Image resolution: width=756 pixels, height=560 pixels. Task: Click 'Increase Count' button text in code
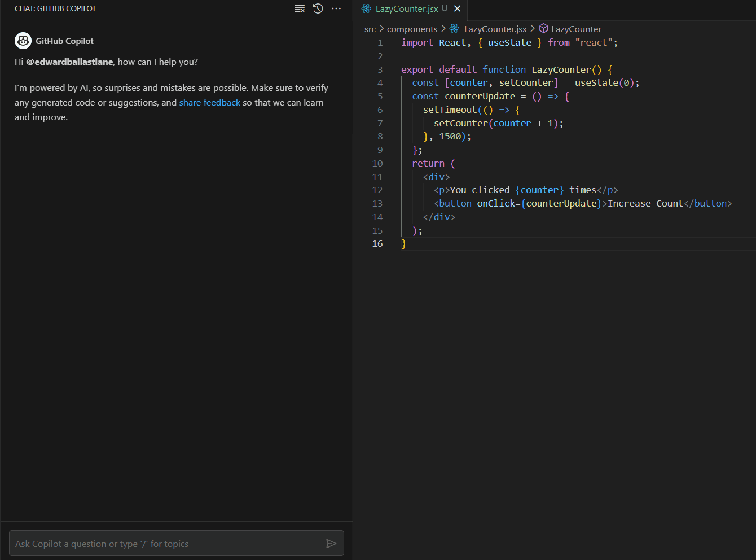tap(645, 203)
